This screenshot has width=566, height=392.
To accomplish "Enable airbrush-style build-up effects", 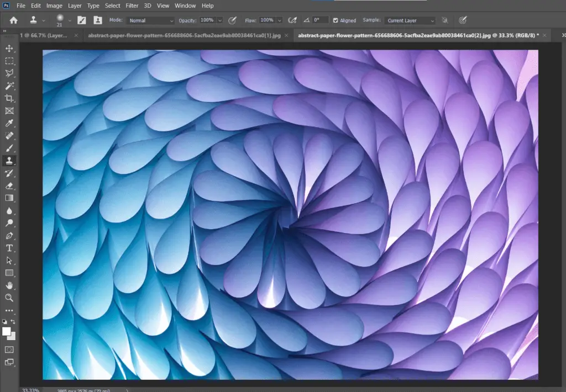I will [292, 20].
